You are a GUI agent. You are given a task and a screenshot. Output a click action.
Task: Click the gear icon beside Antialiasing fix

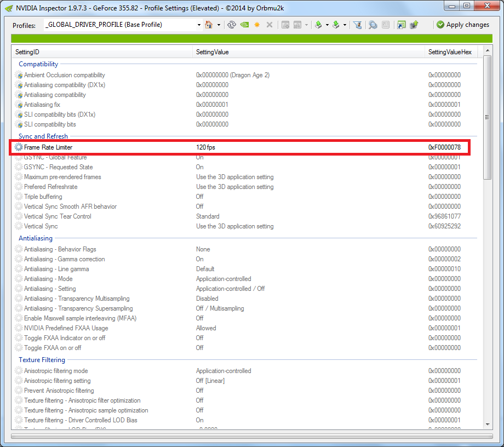[19, 105]
